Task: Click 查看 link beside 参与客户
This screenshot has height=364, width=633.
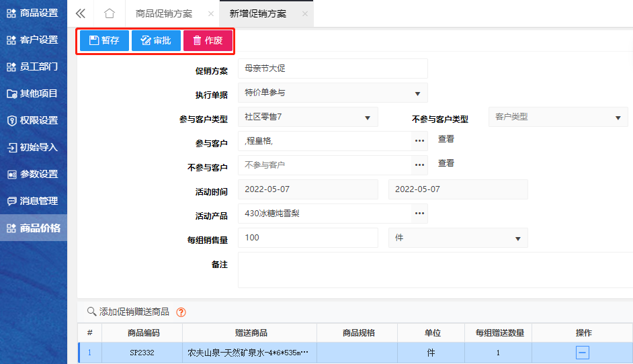Action: [446, 139]
